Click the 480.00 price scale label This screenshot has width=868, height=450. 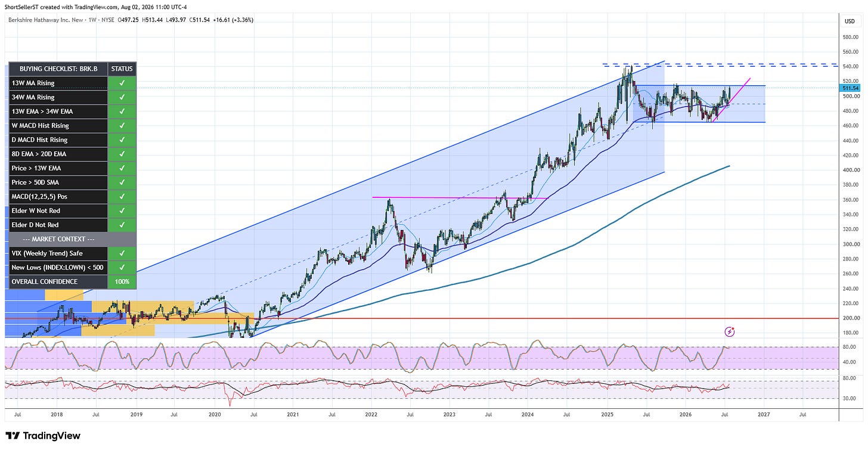coord(850,111)
